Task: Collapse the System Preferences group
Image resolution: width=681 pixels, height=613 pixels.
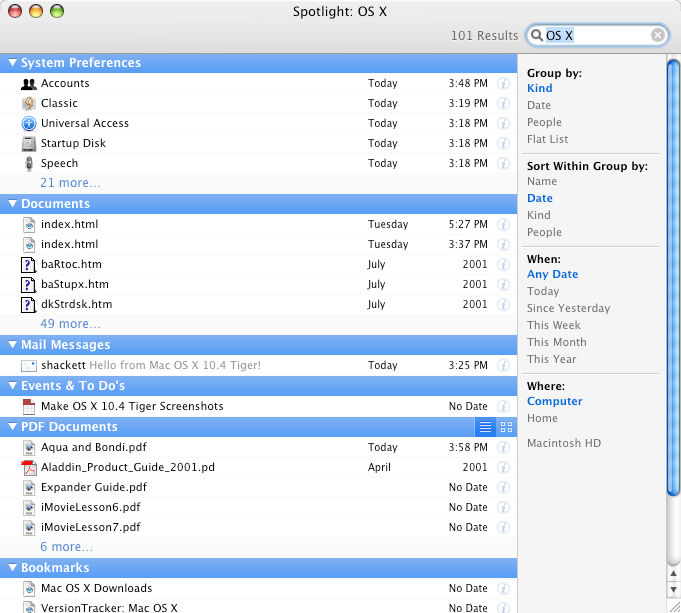Action: point(12,63)
